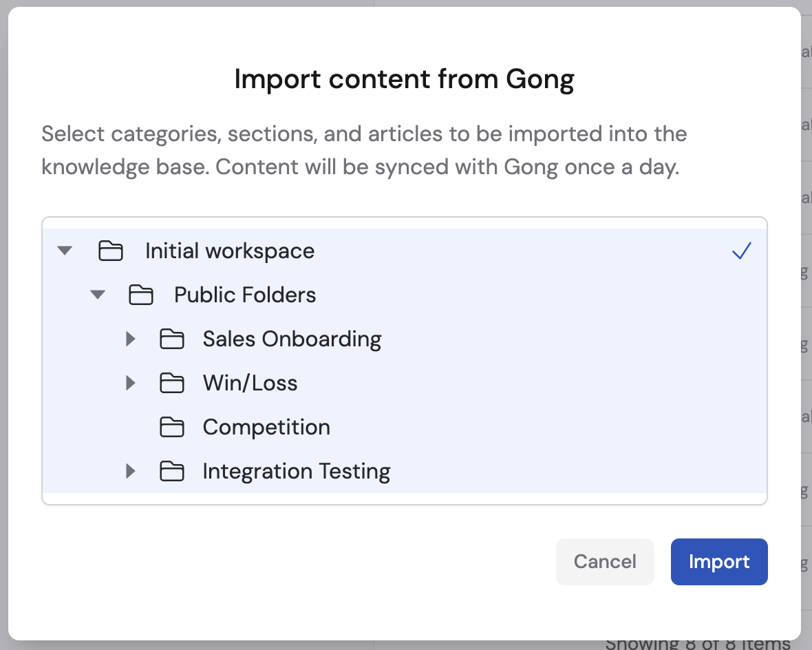Select the Win/Loss tree item
The height and width of the screenshot is (650, 812).
[250, 383]
